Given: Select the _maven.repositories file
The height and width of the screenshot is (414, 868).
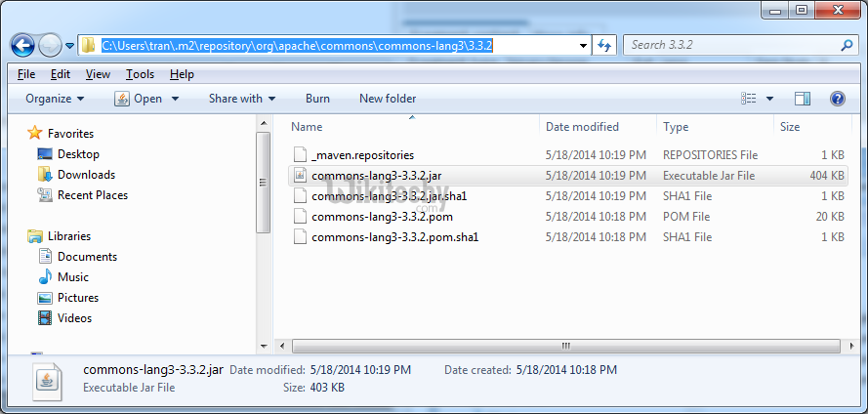Looking at the screenshot, I should click(362, 155).
